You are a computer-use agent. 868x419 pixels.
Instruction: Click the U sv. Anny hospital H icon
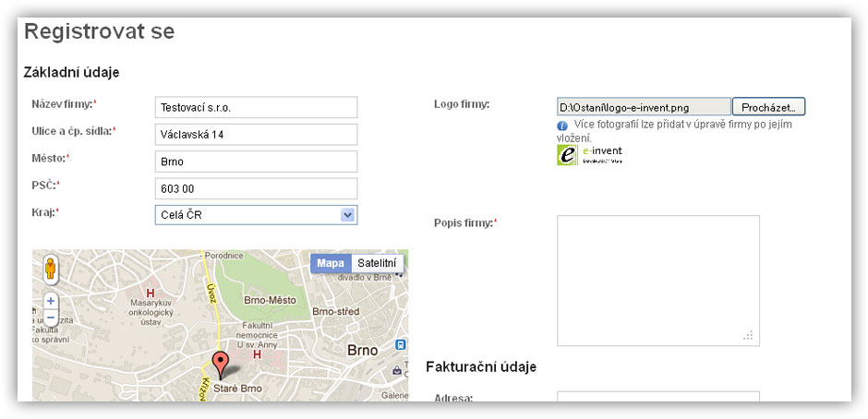(258, 353)
